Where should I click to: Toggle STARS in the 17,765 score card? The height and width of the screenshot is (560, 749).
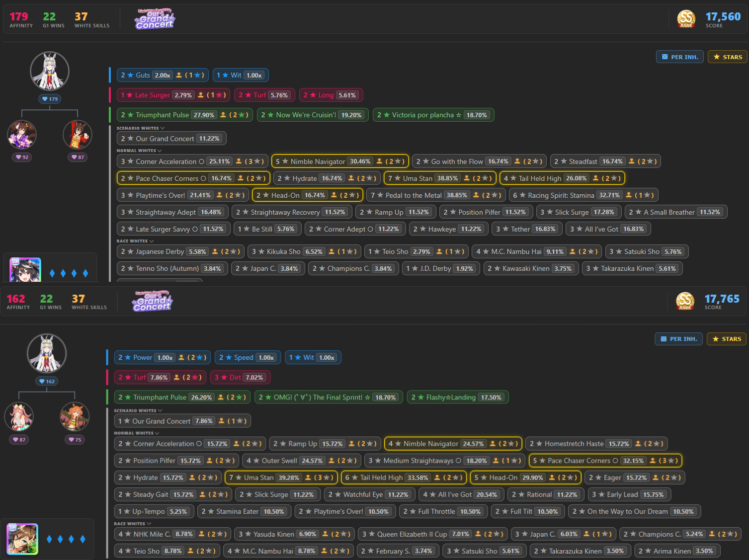point(727,339)
